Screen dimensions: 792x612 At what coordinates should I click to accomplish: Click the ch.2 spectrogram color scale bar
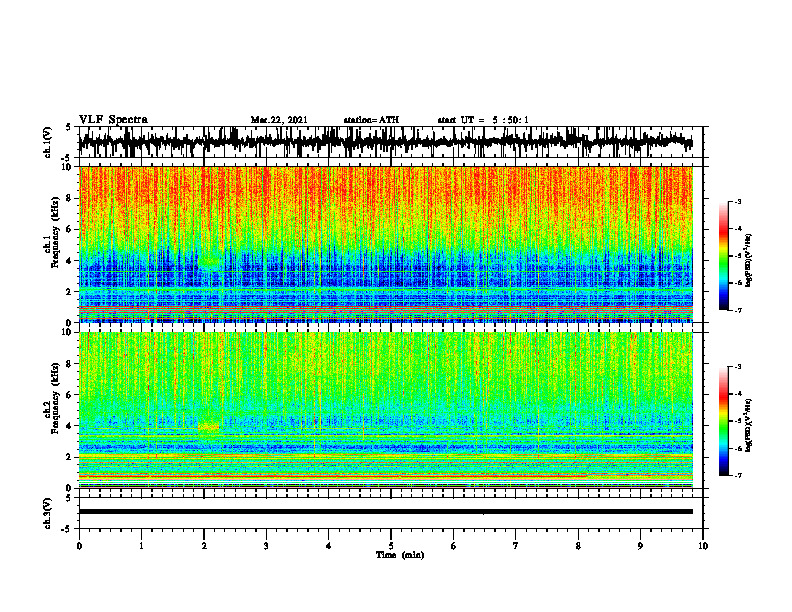(x=724, y=421)
